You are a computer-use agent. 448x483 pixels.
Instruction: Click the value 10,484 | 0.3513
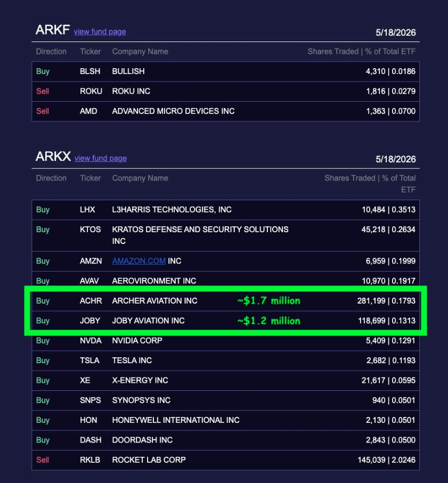point(388,209)
